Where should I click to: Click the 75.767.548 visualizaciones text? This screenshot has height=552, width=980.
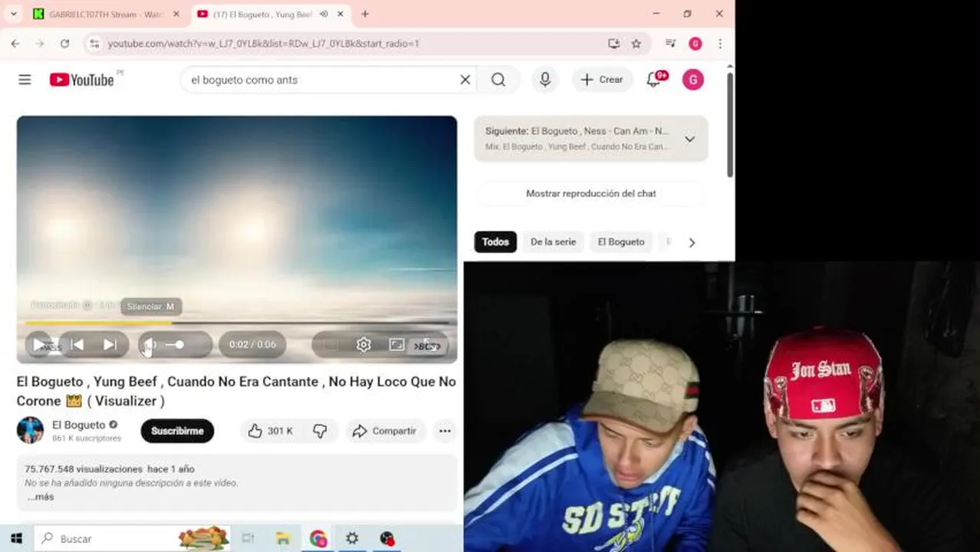point(84,468)
